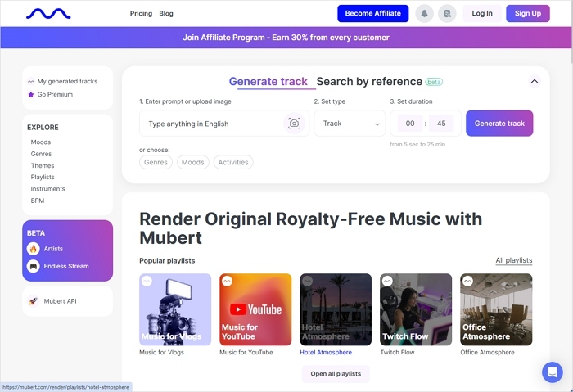This screenshot has height=392, width=573.
Task: Click the beta badge next to Search by reference
Action: (x=434, y=82)
